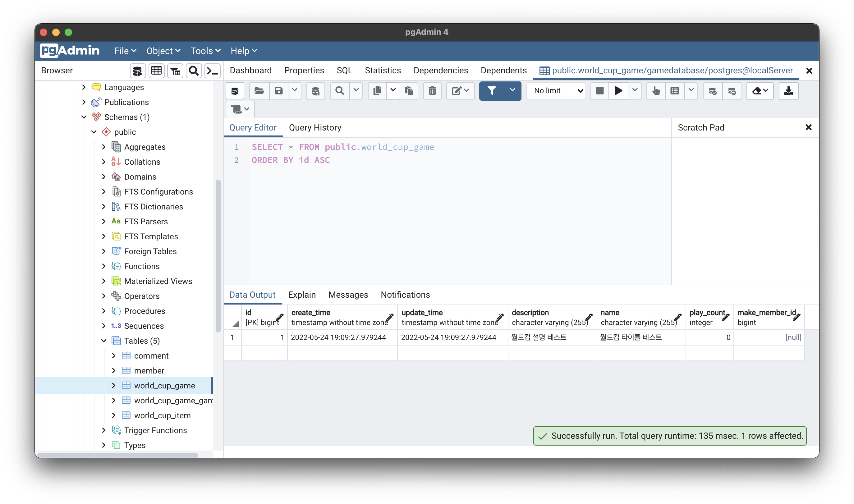The height and width of the screenshot is (504, 854).
Task: Switch to the Dependents tab
Action: click(x=504, y=71)
